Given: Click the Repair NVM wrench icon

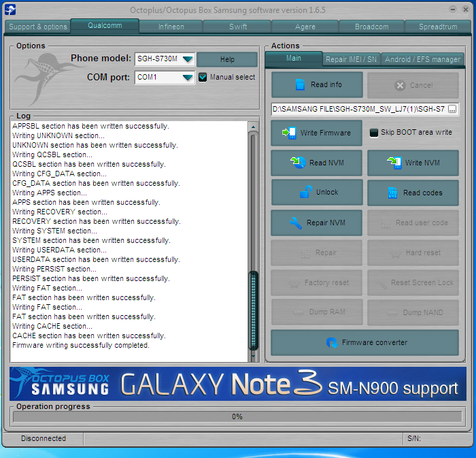Looking at the screenshot, I should tap(295, 223).
